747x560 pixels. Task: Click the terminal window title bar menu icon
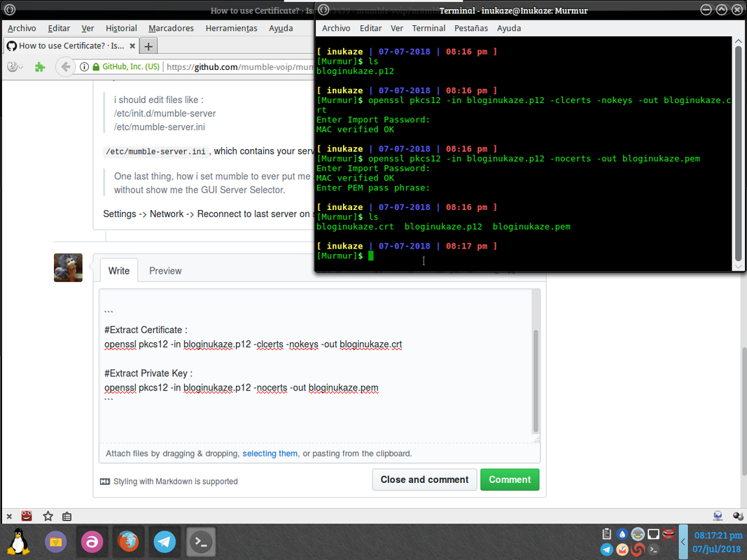click(x=323, y=10)
